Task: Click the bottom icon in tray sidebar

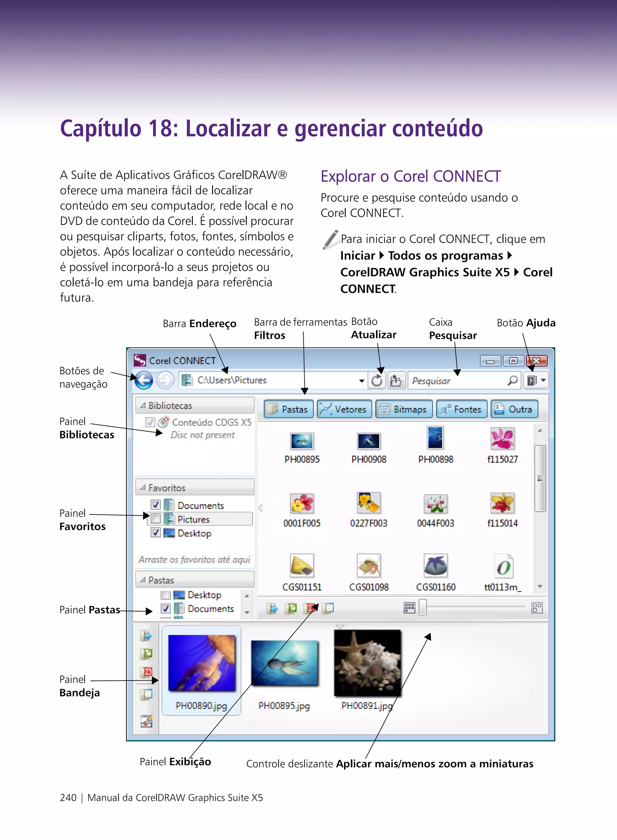Action: [146, 721]
